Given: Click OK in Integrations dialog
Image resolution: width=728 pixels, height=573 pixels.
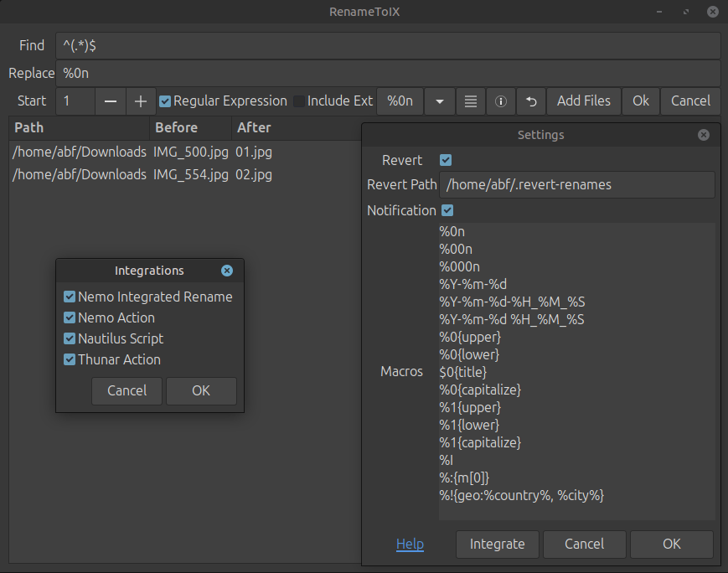Looking at the screenshot, I should 201,390.
